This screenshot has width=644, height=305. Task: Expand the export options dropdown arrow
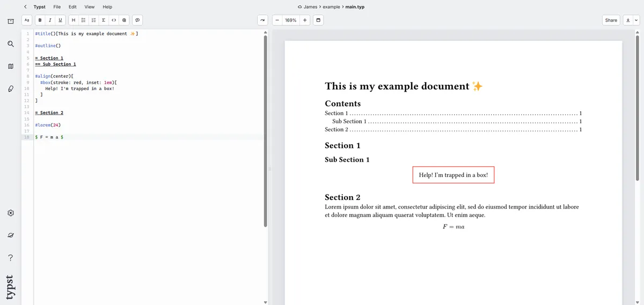636,20
